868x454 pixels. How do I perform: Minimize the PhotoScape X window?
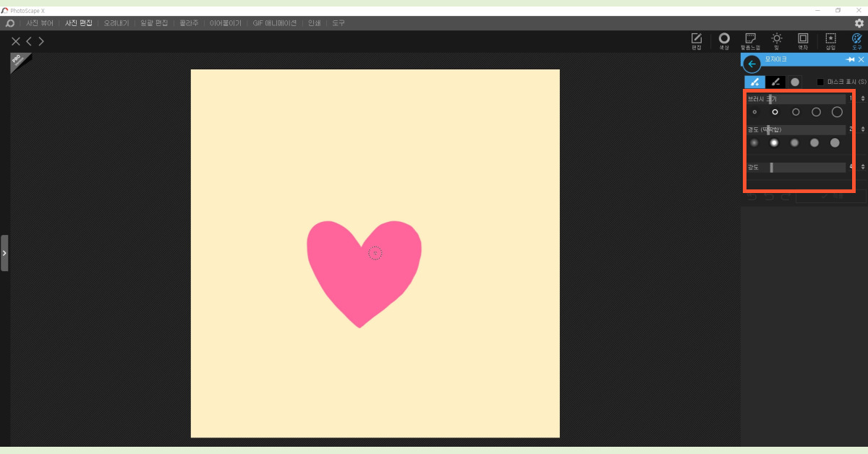817,10
